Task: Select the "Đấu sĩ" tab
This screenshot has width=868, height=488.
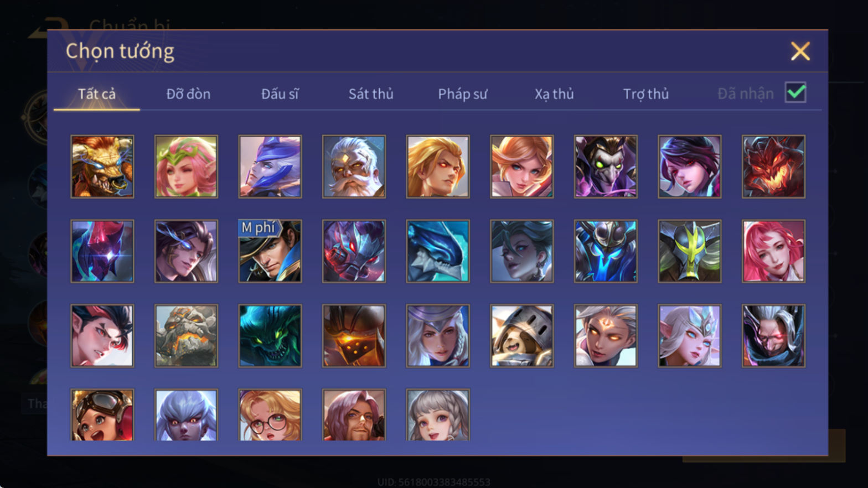Action: point(280,94)
